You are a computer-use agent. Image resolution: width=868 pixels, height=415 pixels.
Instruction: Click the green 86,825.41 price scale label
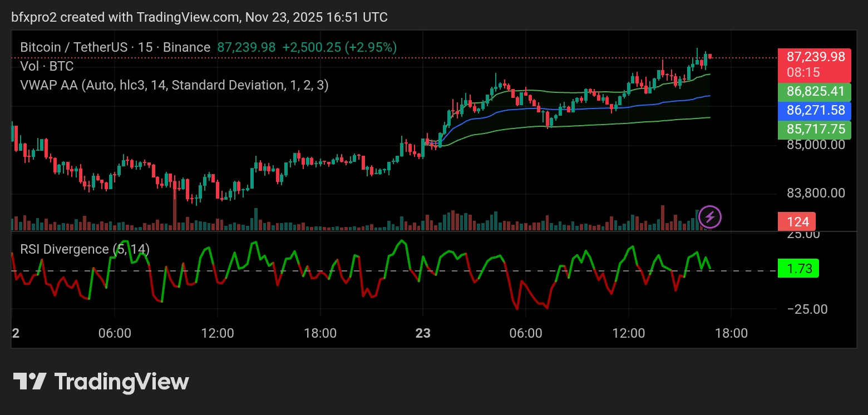815,91
